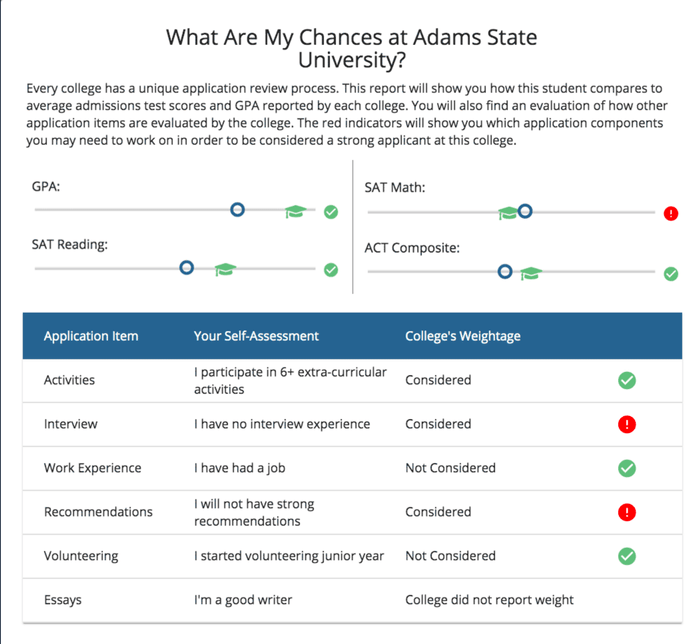Screen dimensions: 700x644
Task: Click the Interview row red alert icon
Action: 627,424
